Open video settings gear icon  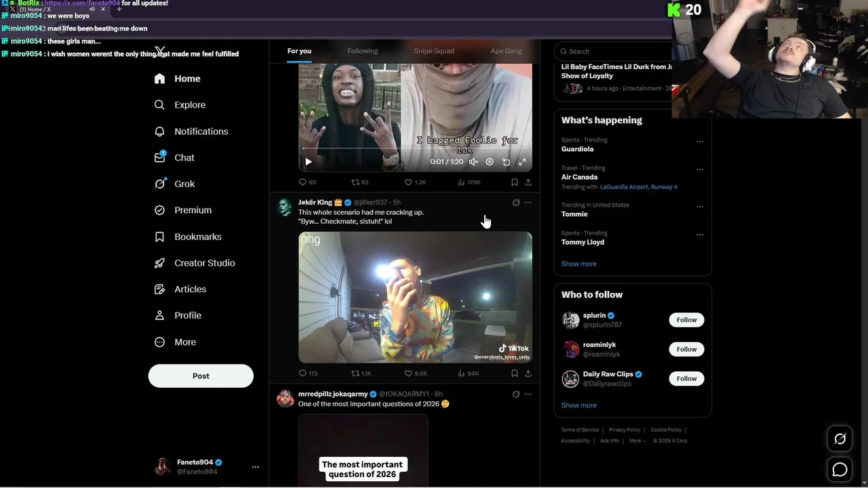[x=490, y=162]
